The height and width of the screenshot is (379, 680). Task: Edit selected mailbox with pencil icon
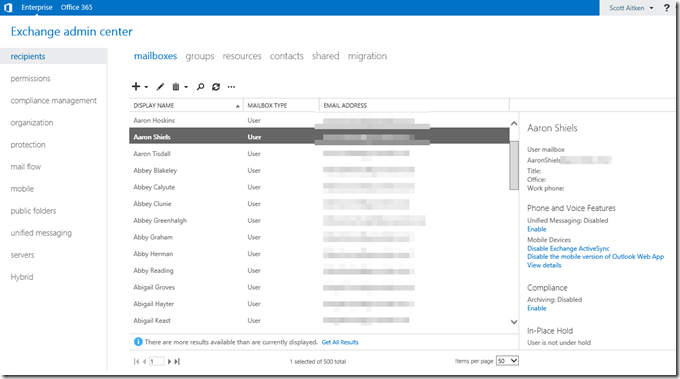[x=160, y=87]
